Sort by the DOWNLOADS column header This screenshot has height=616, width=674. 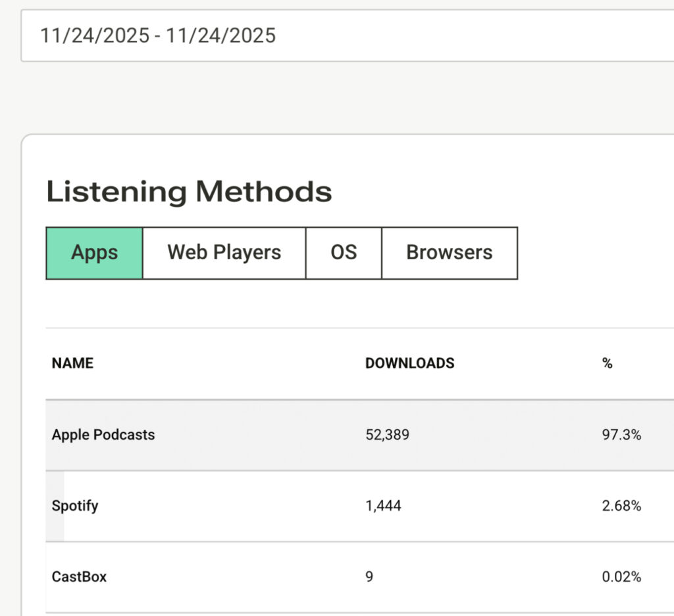pos(409,363)
